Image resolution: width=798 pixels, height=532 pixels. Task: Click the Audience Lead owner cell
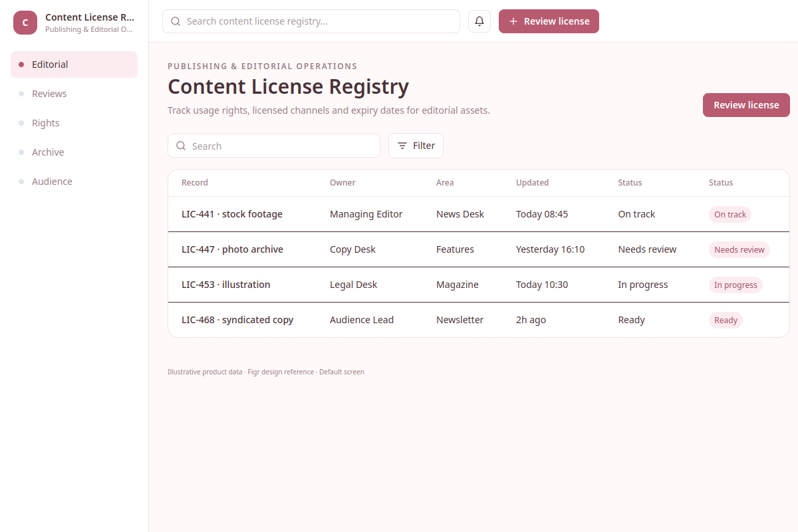362,320
